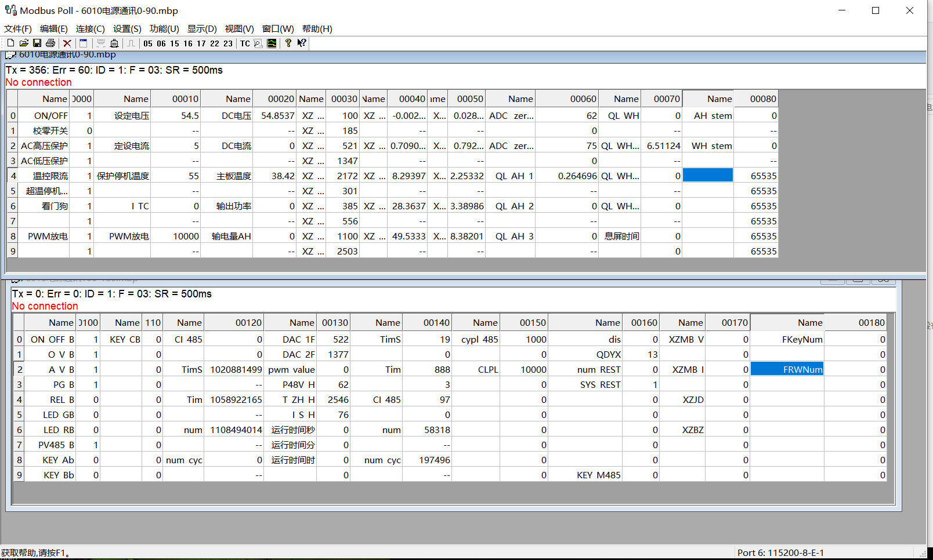
Task: Select function 05 write single coil
Action: click(x=148, y=43)
